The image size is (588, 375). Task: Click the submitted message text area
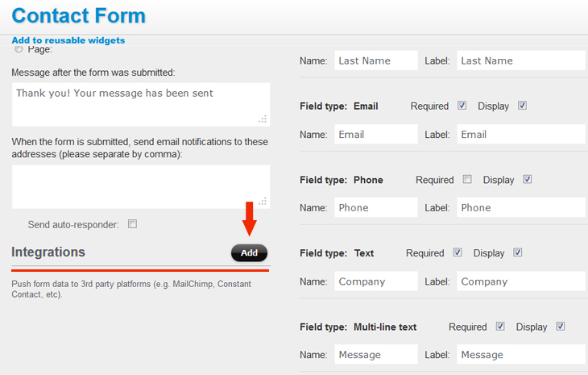(x=141, y=105)
